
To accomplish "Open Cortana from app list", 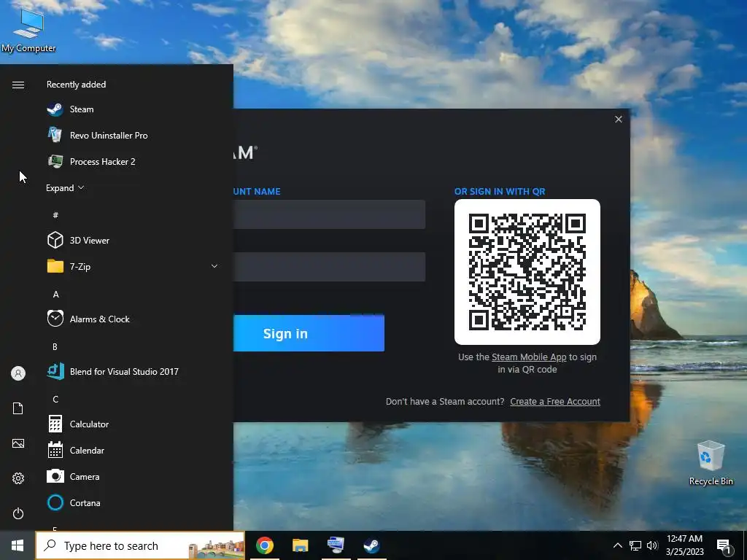I will (x=133, y=502).
